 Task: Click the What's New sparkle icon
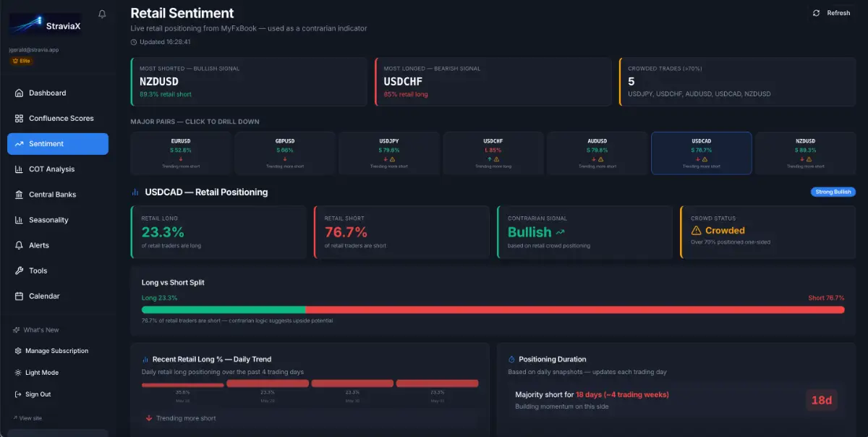point(17,330)
